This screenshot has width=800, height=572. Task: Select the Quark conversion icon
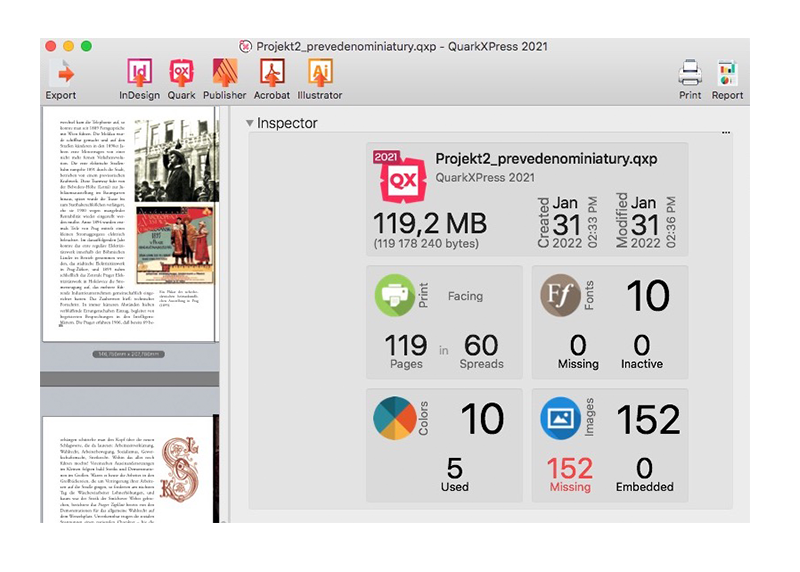pos(181,73)
